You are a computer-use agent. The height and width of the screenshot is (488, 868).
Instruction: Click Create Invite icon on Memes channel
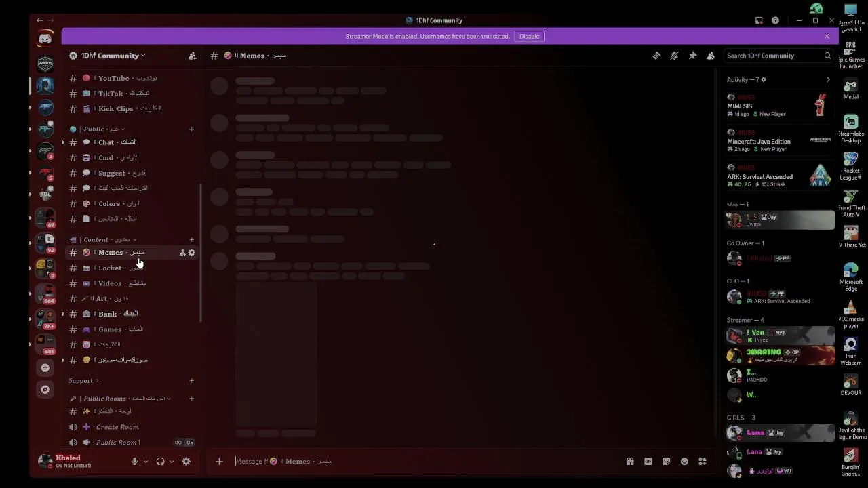[x=182, y=253]
